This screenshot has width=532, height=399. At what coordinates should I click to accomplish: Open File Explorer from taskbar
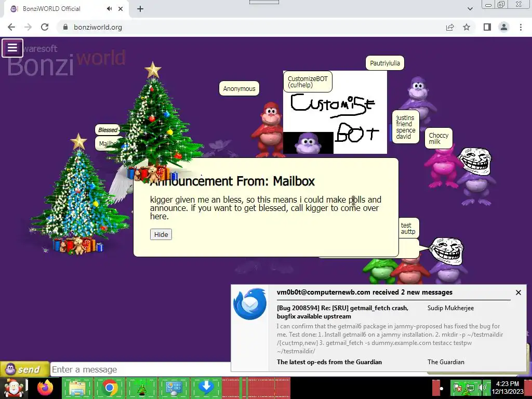point(77,388)
